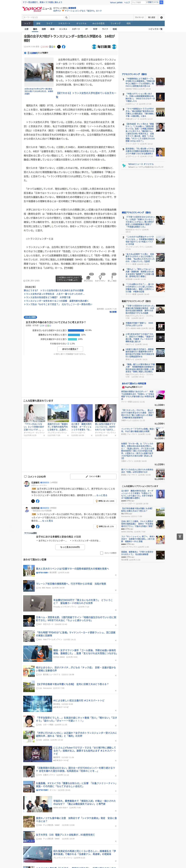The height and width of the screenshot is (868, 186).
Task: Open related link トランプ氏は「なぜそこまで否定？」
Action: [x=58, y=304]
